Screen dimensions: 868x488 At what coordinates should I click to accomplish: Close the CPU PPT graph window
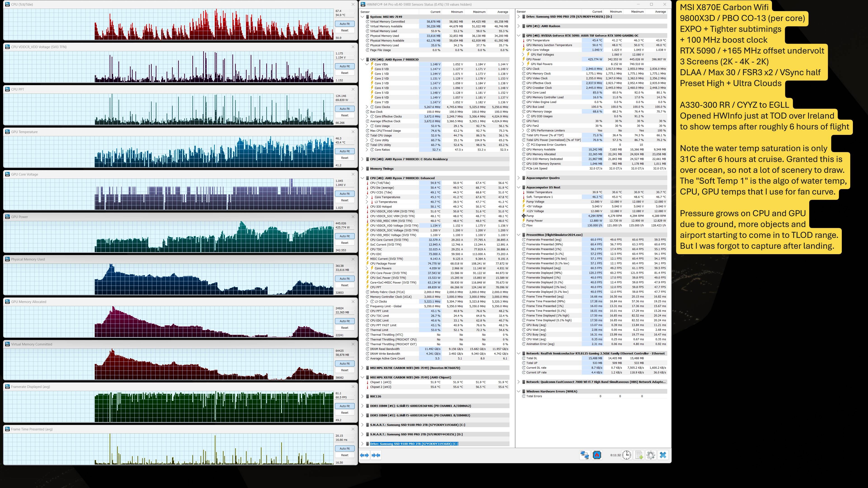click(x=353, y=89)
